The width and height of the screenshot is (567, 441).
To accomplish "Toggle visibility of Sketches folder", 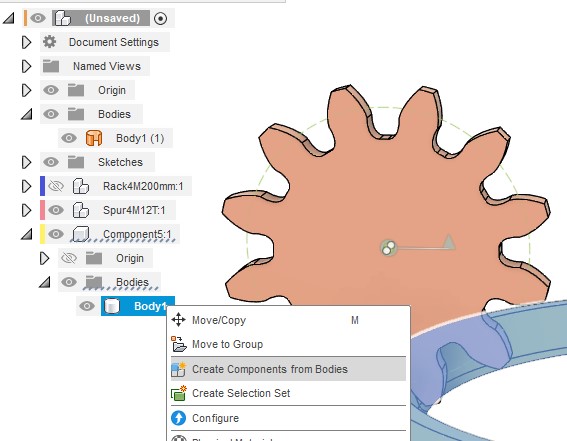I will pyautogui.click(x=51, y=162).
